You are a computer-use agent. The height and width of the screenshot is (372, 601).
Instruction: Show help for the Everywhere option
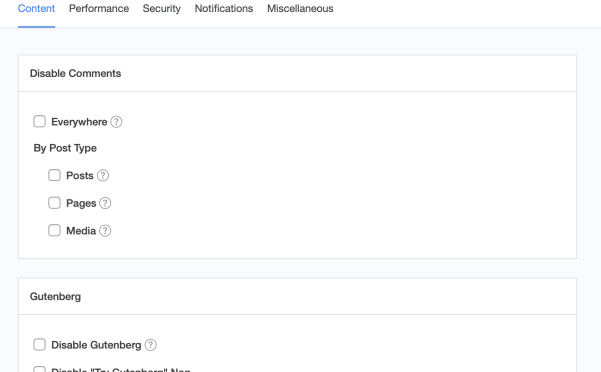[116, 122]
